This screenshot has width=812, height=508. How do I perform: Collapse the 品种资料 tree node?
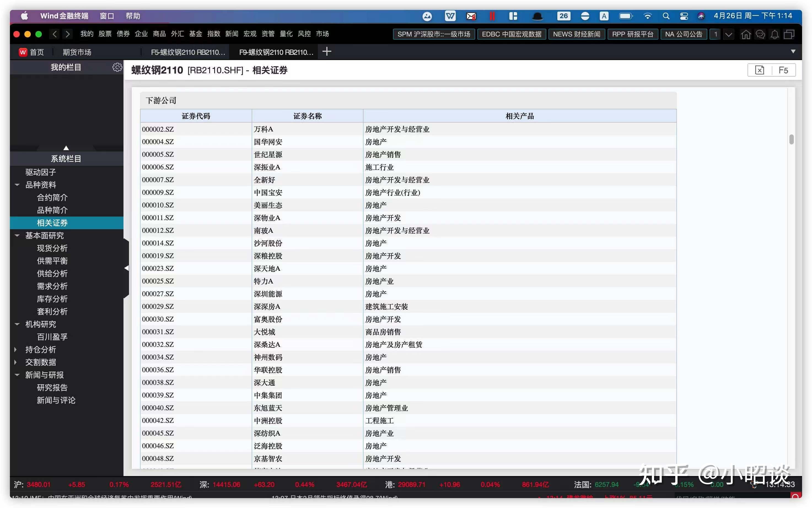[17, 185]
